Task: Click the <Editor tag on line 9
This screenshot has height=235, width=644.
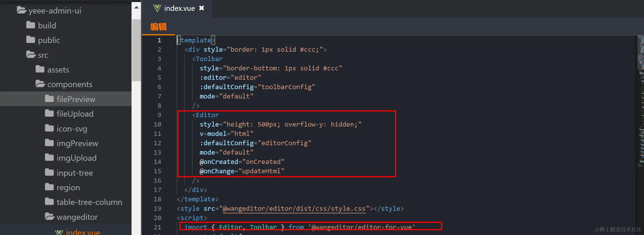Action: point(206,115)
